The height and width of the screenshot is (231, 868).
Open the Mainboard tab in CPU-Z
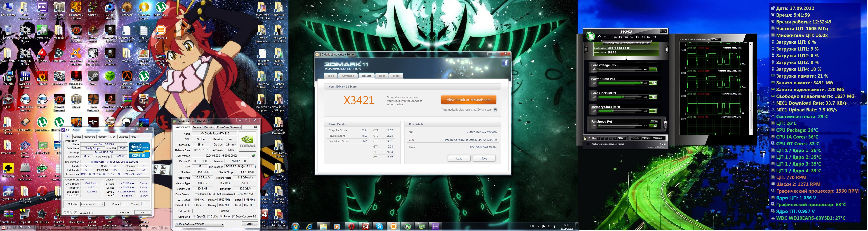point(89,137)
